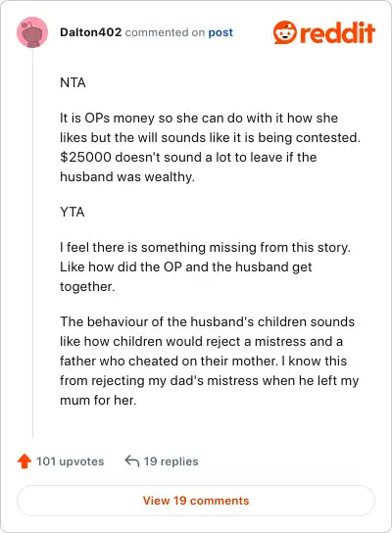This screenshot has height=533, width=392.
Task: Click the paragraph starting "The behaviour of the husband's"
Action: pos(209,361)
